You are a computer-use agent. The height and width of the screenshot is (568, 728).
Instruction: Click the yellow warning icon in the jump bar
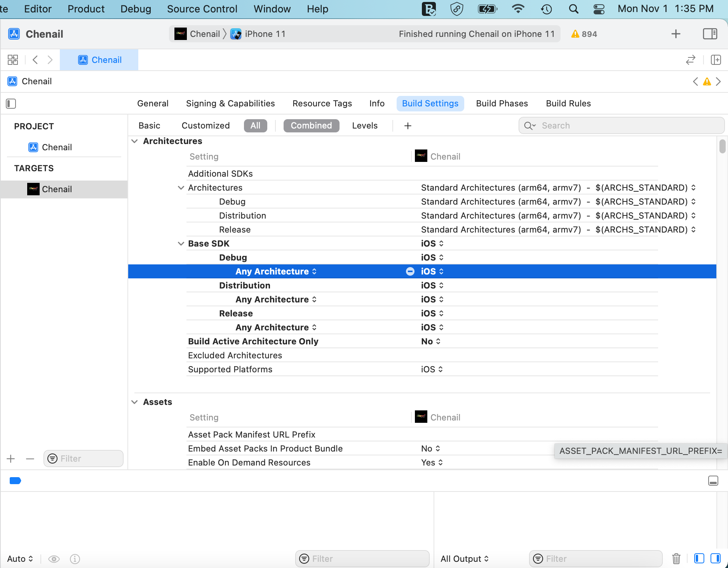tap(707, 82)
